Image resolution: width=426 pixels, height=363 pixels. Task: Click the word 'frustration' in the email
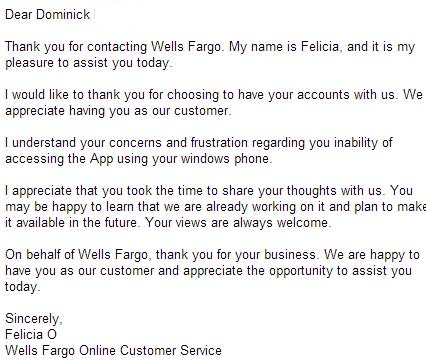219,143
